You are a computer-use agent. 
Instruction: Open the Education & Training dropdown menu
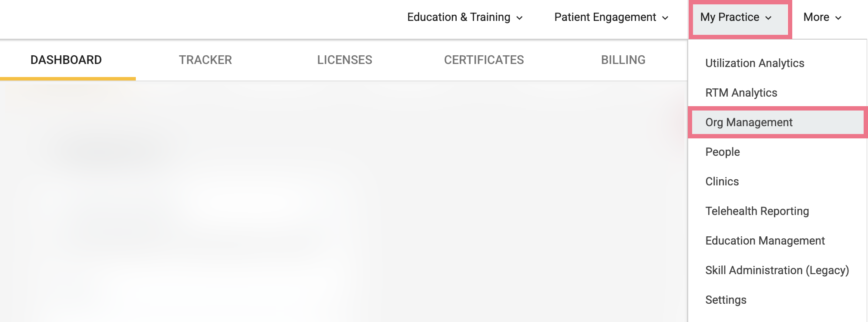[x=464, y=17]
